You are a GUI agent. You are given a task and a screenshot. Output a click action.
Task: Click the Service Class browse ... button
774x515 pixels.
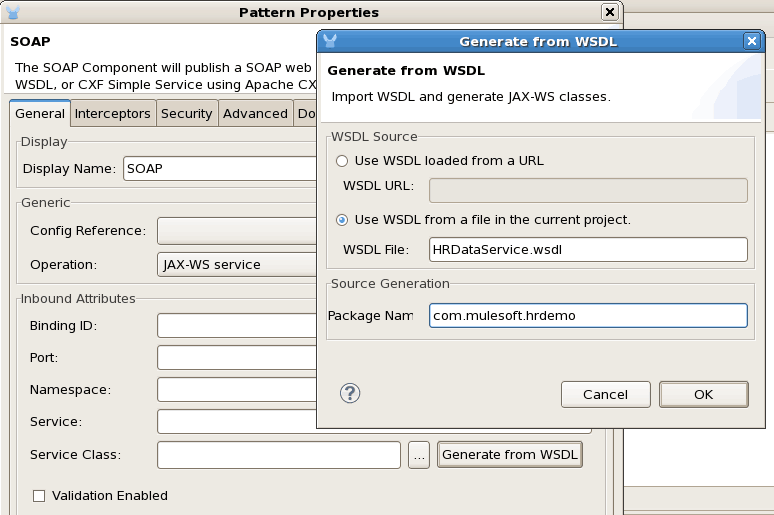coord(419,455)
